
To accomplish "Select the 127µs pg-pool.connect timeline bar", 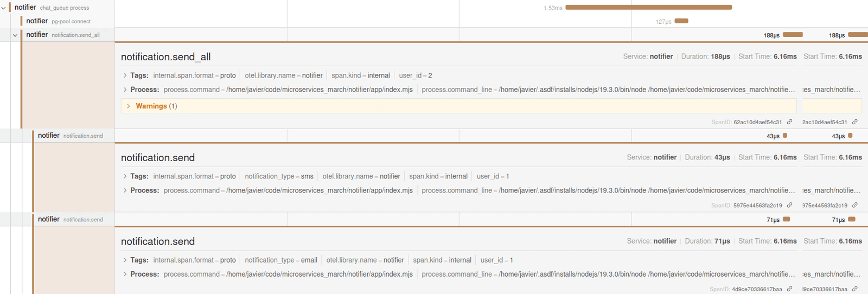I will click(681, 21).
